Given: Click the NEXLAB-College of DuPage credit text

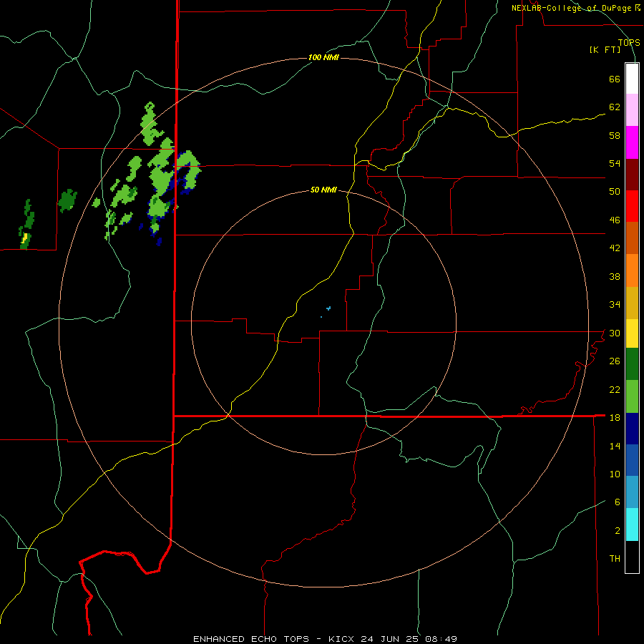Looking at the screenshot, I should click(x=571, y=8).
